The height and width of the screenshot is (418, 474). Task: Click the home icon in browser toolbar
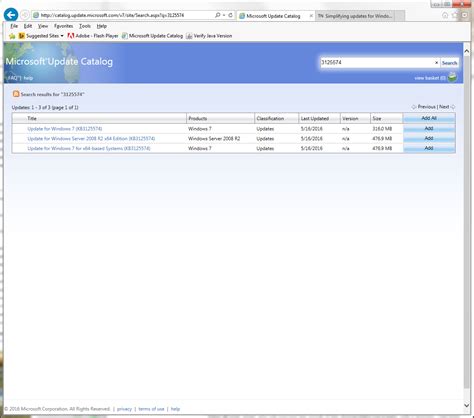pos(445,15)
